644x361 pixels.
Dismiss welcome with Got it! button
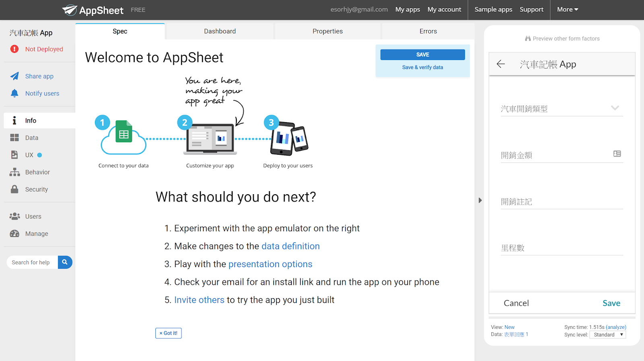click(168, 333)
